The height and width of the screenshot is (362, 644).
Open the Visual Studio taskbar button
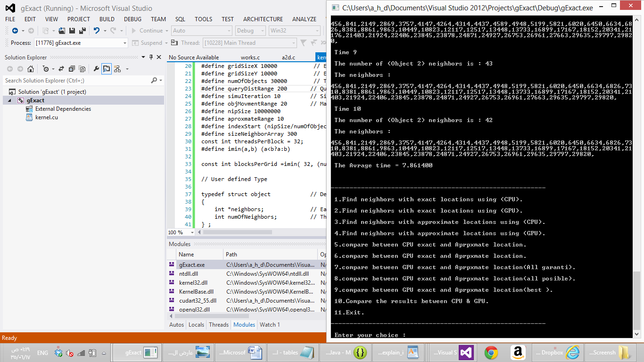[452, 352]
